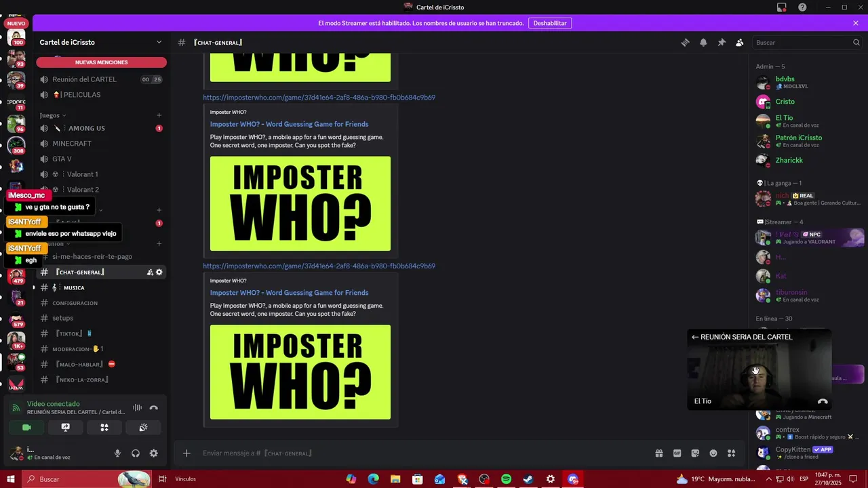868x488 pixels.
Task: Open the Threads icon in channel header
Action: click(x=685, y=42)
